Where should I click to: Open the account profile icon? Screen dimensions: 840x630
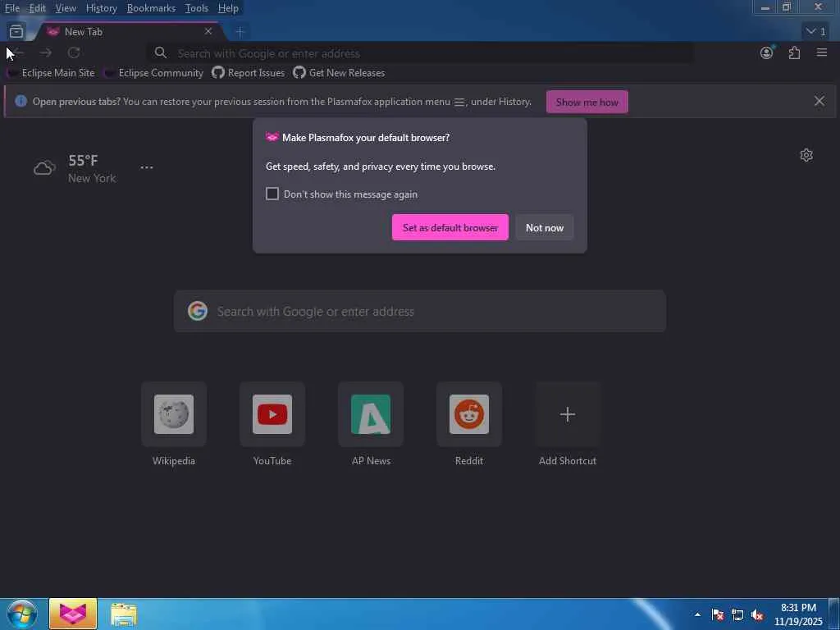tap(767, 52)
